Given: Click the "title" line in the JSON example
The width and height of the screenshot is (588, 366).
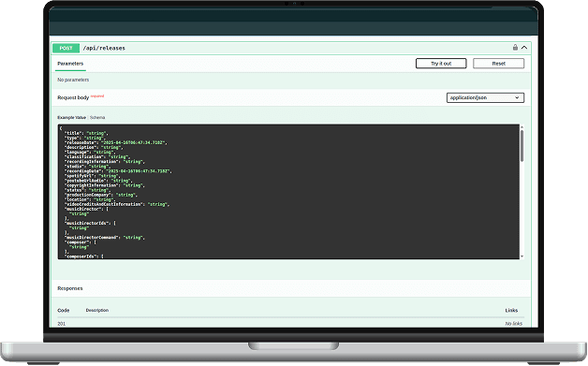Looking at the screenshot, I should pos(86,133).
